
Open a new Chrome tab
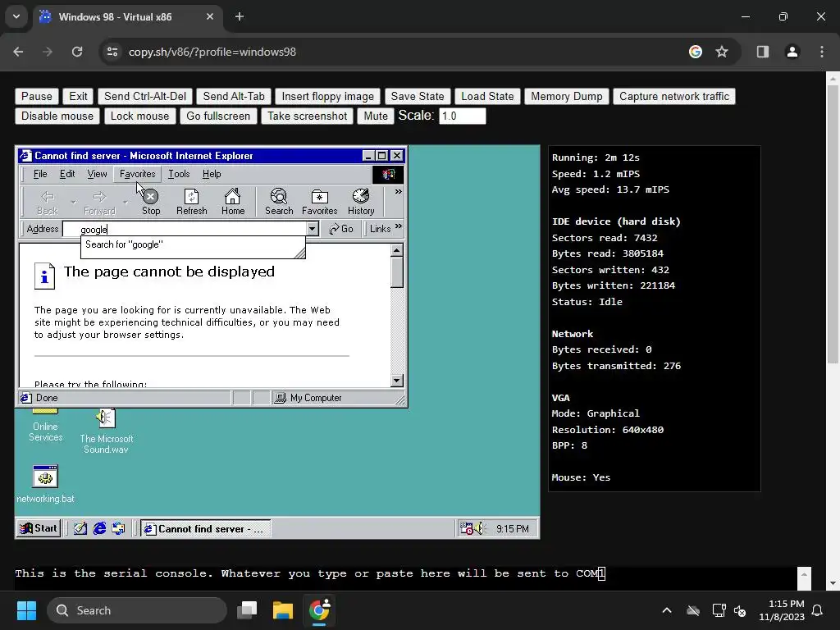tap(240, 16)
